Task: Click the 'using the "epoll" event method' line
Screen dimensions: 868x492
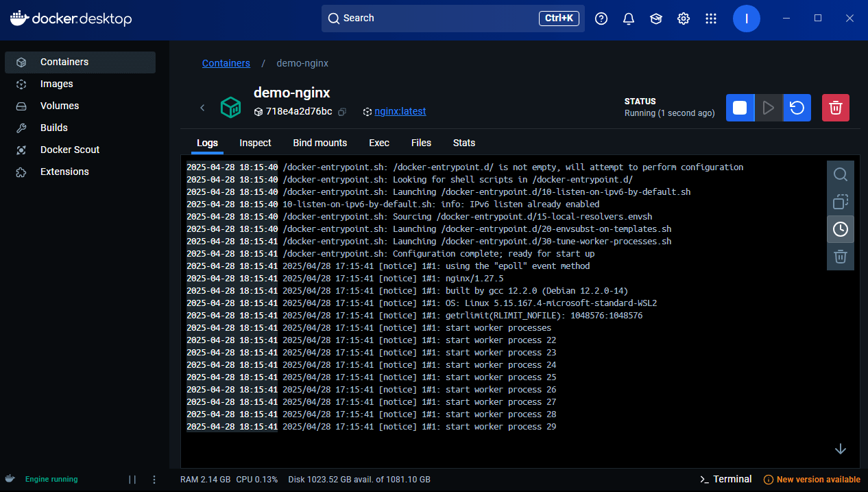Action: click(x=388, y=266)
